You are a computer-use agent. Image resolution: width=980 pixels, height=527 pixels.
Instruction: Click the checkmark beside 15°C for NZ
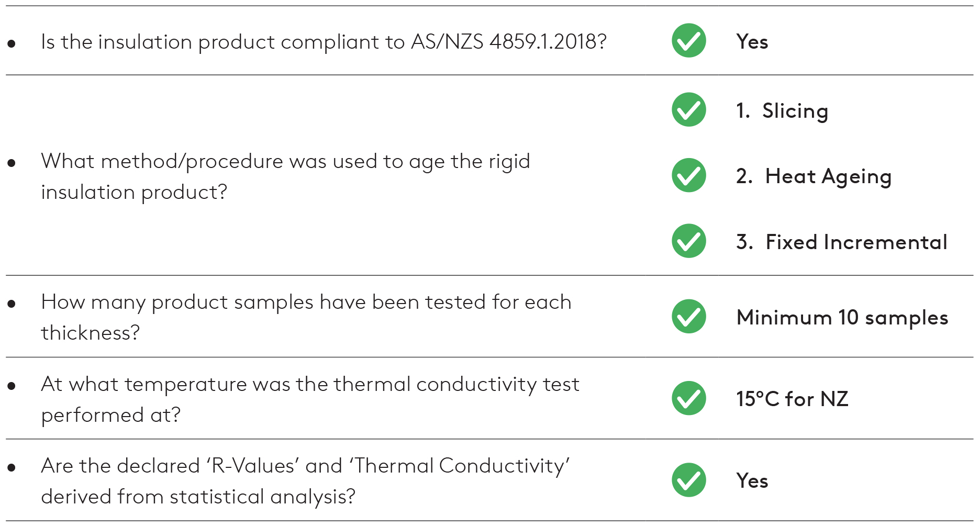coord(688,398)
